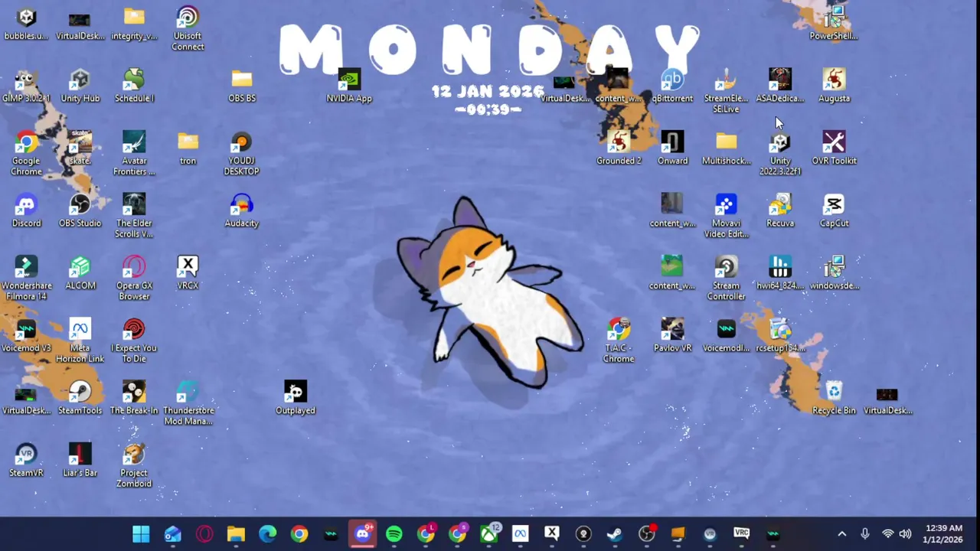
Task: Show hidden system tray icons
Action: pos(841,534)
